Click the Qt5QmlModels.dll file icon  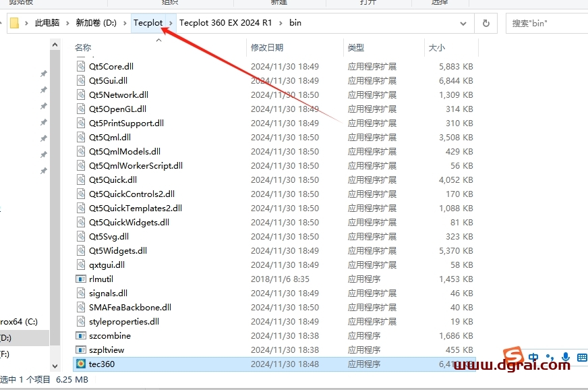[81, 152]
